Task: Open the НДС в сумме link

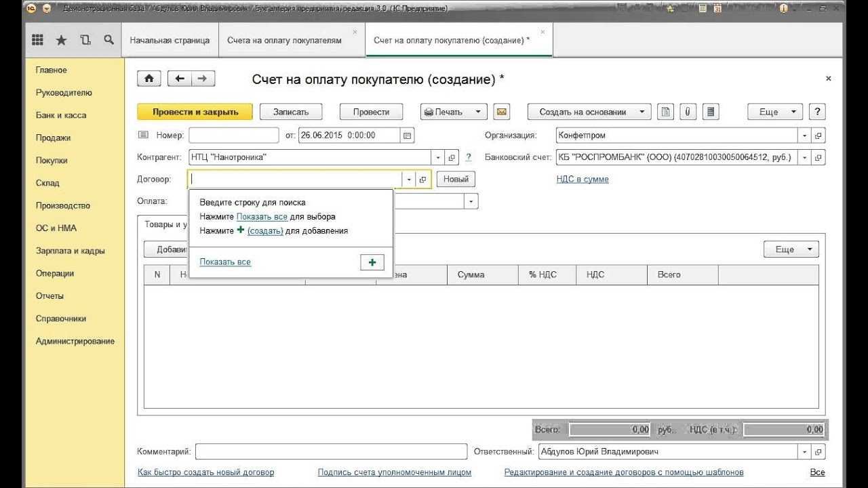Action: pyautogui.click(x=583, y=180)
